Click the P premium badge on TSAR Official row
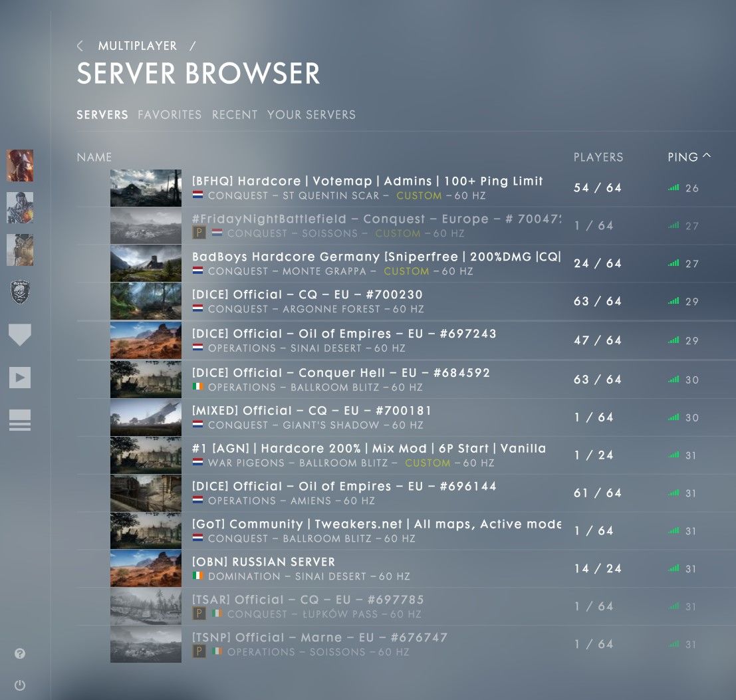736x700 pixels. (199, 613)
